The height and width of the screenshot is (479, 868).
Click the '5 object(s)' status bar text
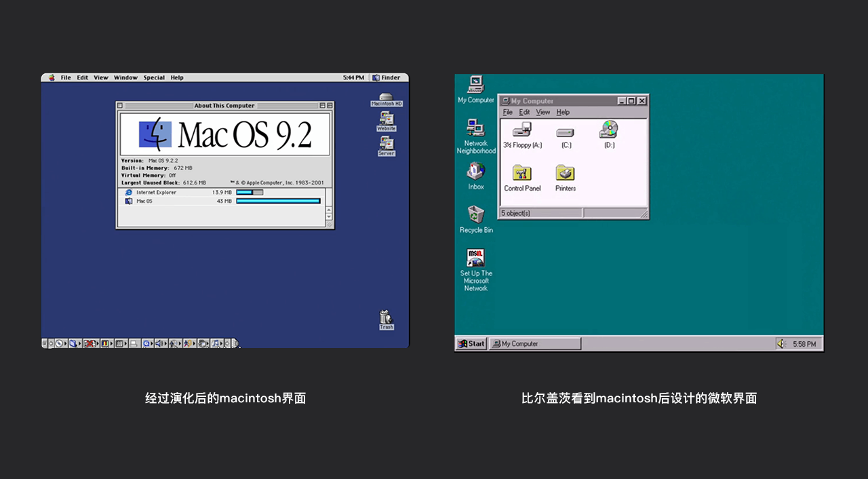(516, 213)
